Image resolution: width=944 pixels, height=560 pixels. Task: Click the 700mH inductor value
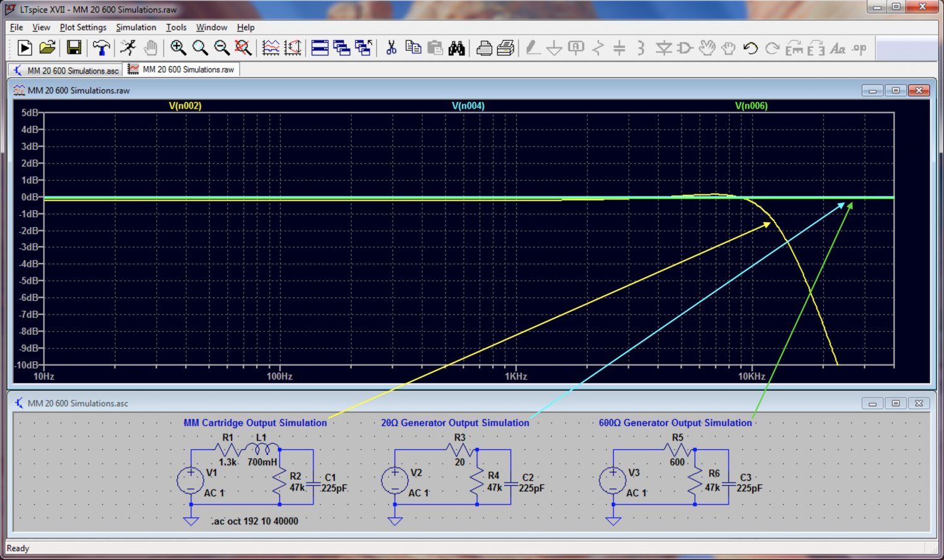point(262,462)
